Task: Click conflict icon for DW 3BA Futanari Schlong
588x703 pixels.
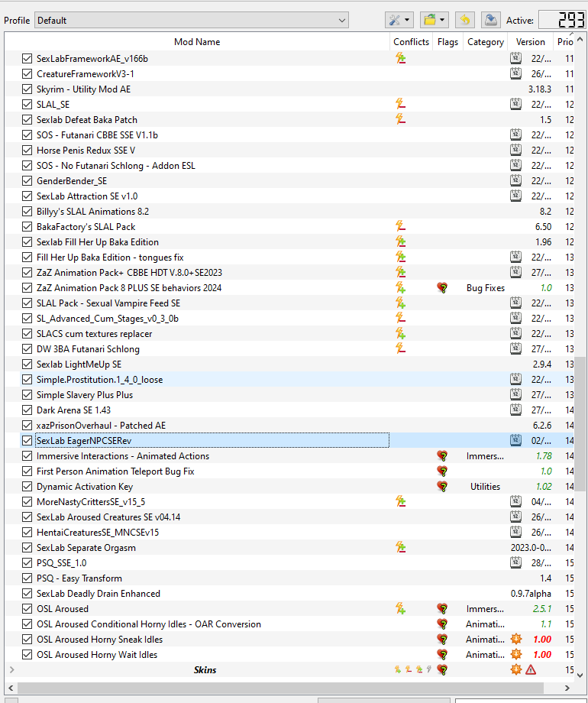Action: point(401,348)
